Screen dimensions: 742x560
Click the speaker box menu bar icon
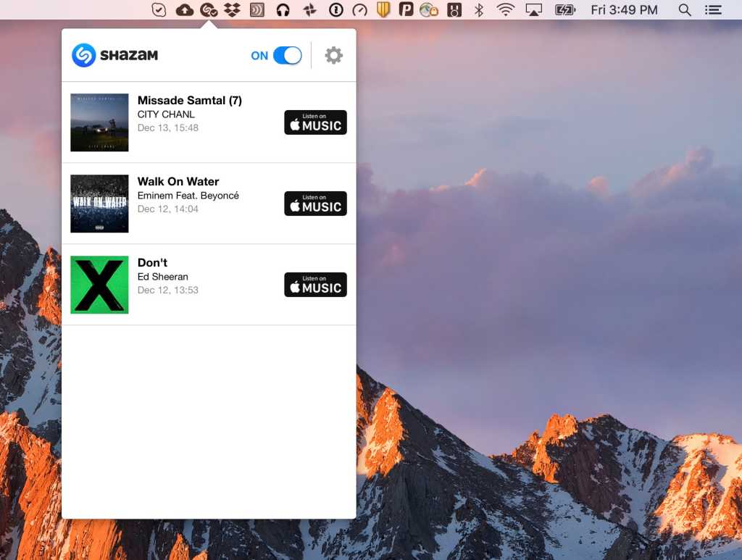[454, 10]
